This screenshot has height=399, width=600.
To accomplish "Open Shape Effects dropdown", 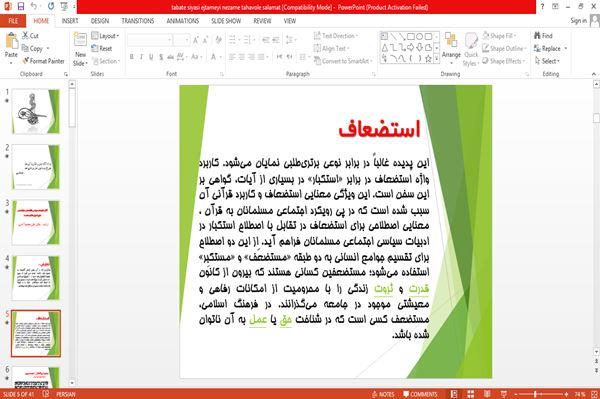I will click(504, 61).
